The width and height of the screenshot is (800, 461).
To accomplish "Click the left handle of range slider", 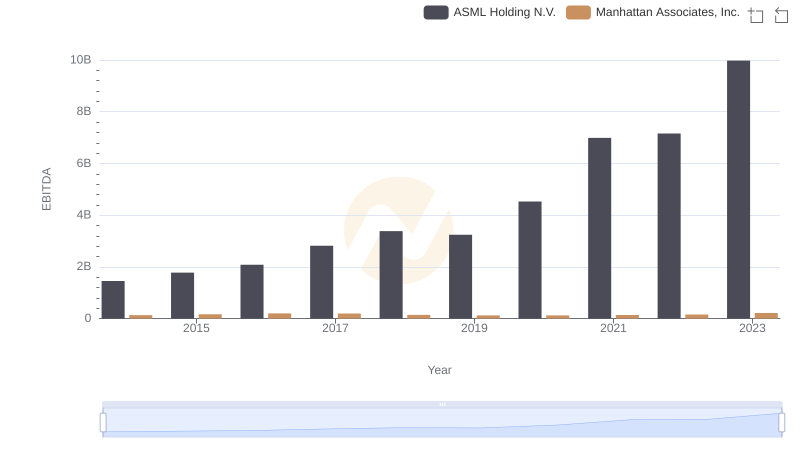I will pyautogui.click(x=103, y=422).
